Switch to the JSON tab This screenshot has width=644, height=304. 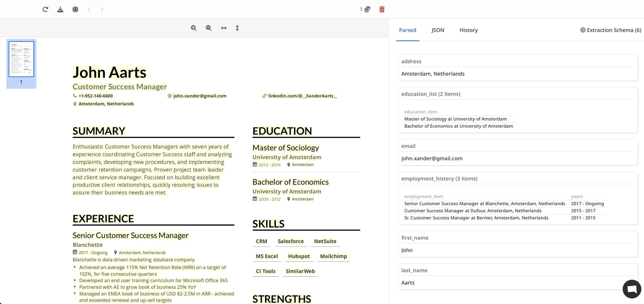[438, 30]
